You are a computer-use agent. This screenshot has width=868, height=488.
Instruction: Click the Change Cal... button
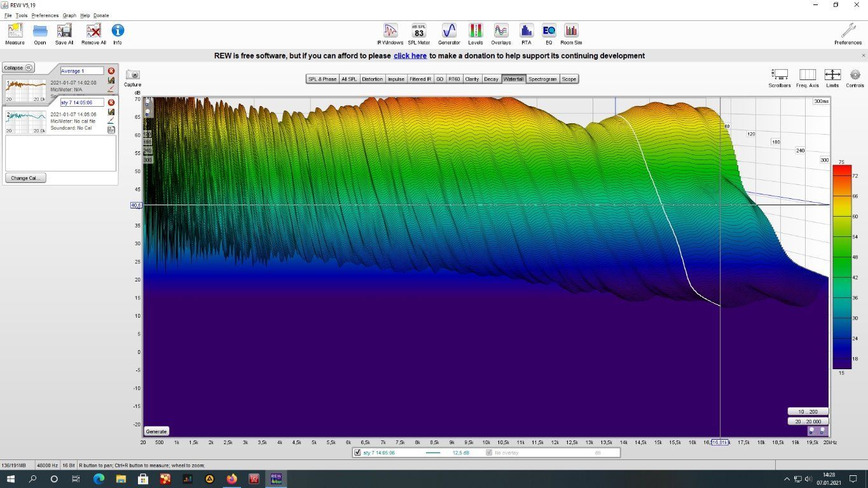[25, 178]
